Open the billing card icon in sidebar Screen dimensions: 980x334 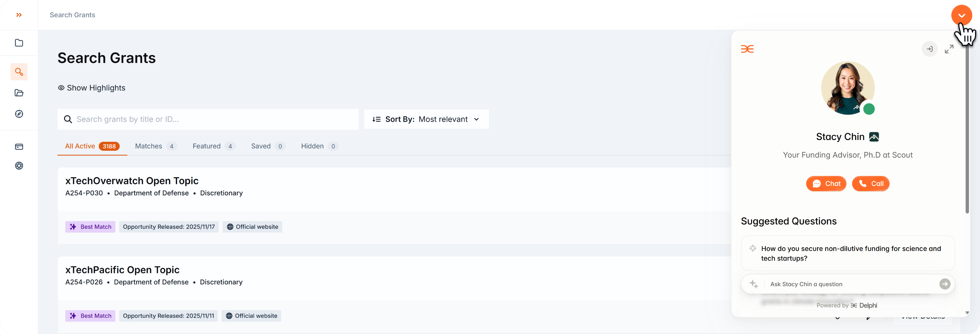[x=19, y=146]
